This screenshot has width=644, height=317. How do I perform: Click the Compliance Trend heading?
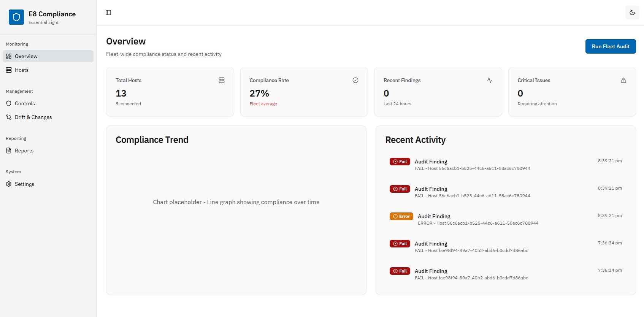click(152, 140)
